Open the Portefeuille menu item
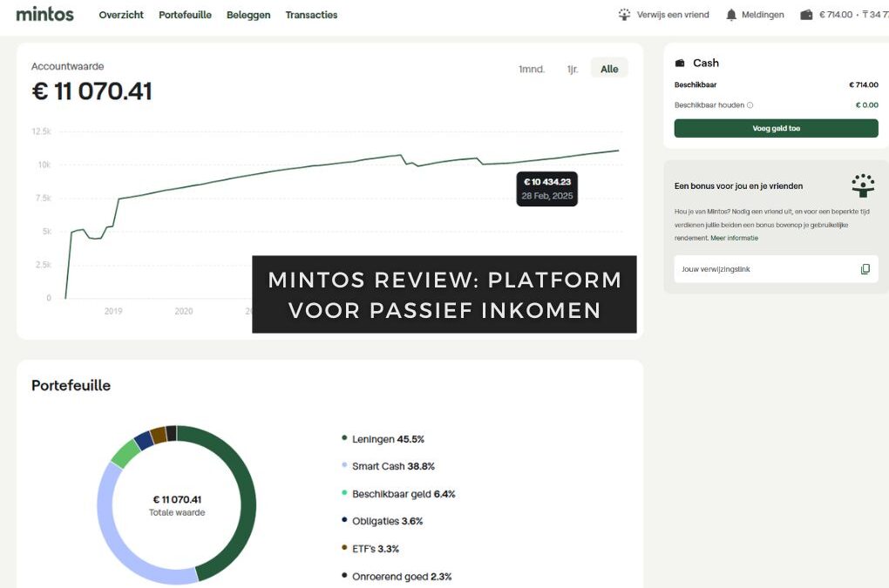 point(184,15)
